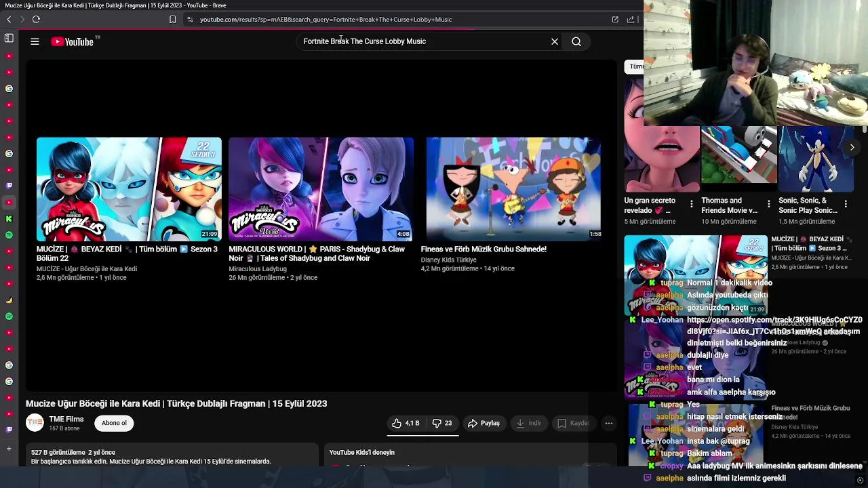Image resolution: width=868 pixels, height=488 pixels.
Task: Go back using the browser back arrow
Action: pos(9,20)
